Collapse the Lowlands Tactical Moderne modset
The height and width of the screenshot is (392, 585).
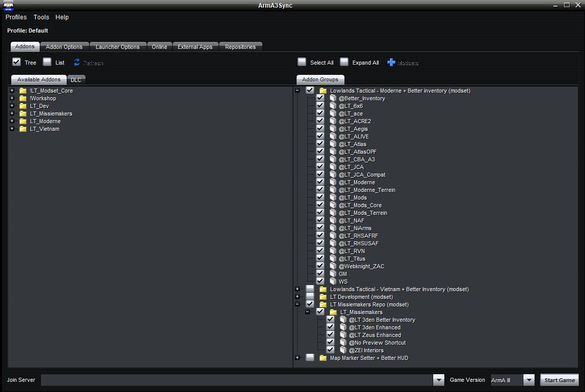tap(298, 90)
